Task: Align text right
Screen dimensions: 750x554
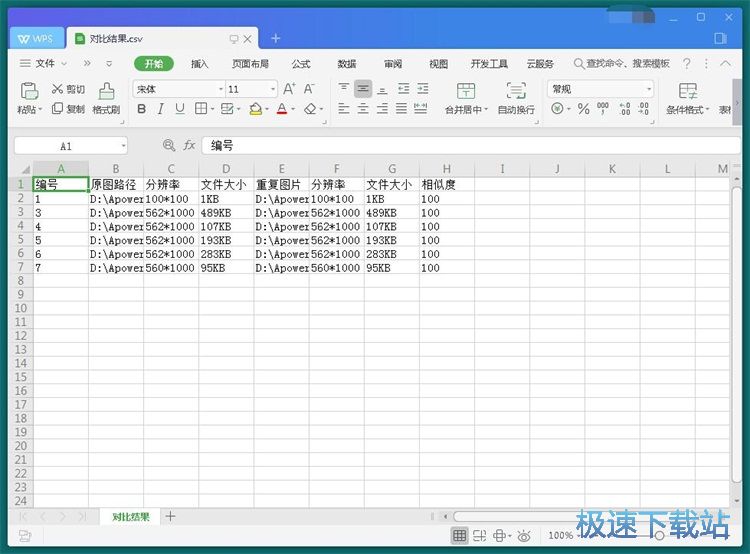Action: tap(382, 109)
